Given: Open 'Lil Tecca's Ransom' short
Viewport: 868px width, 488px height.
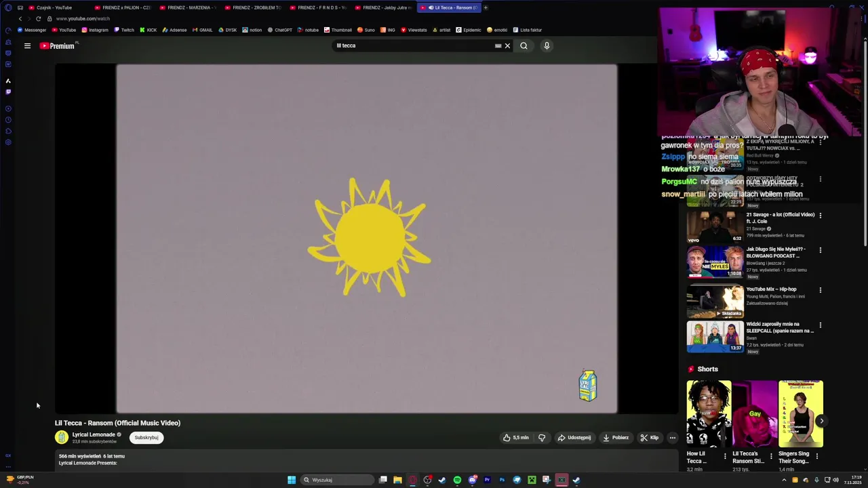Looking at the screenshot, I should pos(755,413).
